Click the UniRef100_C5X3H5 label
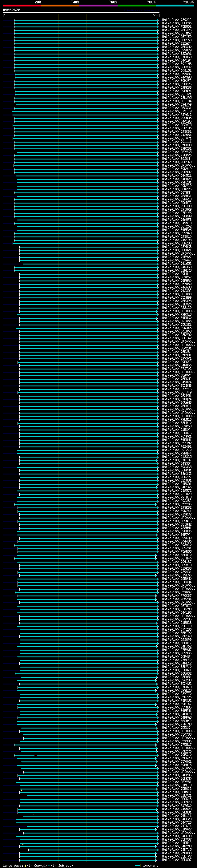 click(177, 741)
